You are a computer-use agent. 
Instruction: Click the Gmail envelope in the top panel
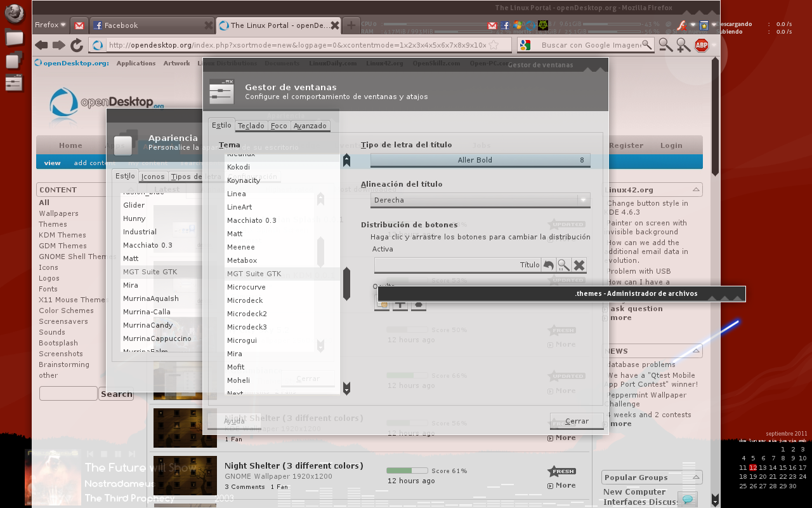tap(492, 25)
